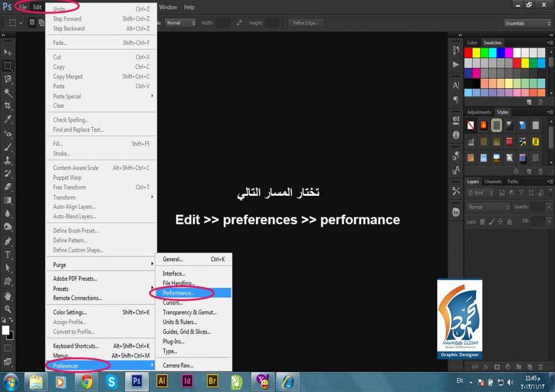This screenshot has width=555, height=392.
Task: Open the Kind filter dropdown in Layers
Action: [x=481, y=192]
